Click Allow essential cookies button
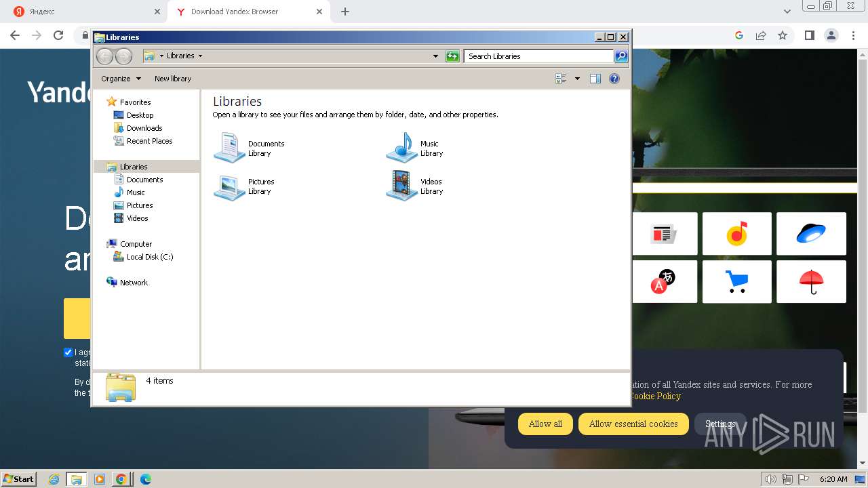This screenshot has width=868, height=488. click(633, 424)
